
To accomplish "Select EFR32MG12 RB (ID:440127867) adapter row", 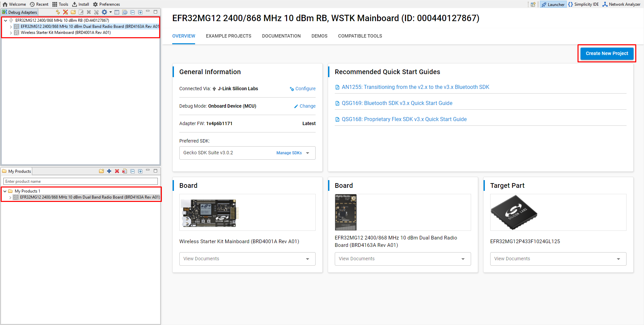I will coord(62,20).
